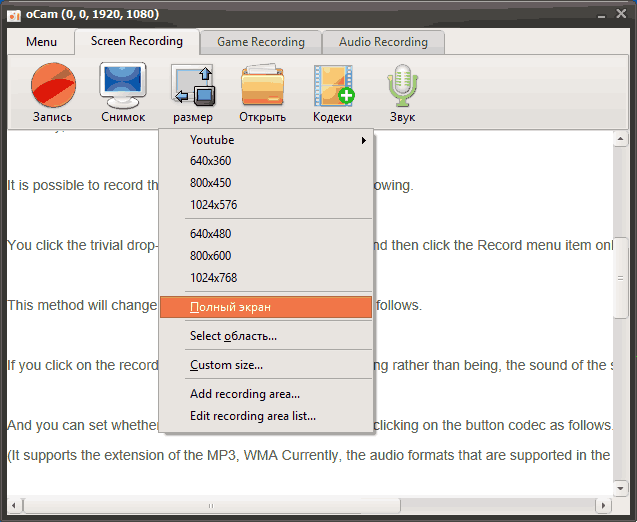Click text line starting 'It supports the extension'
Image resolution: width=637 pixels, height=522 pixels.
click(x=309, y=455)
